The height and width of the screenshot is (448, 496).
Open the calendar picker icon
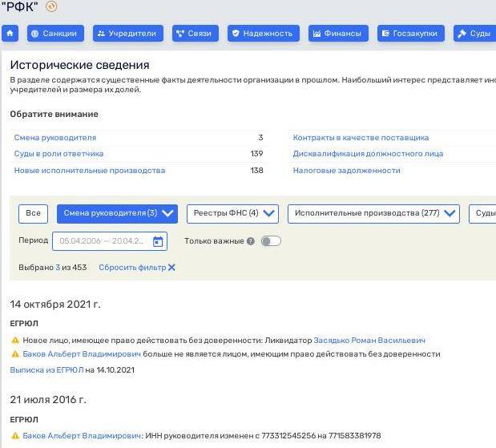(x=158, y=241)
